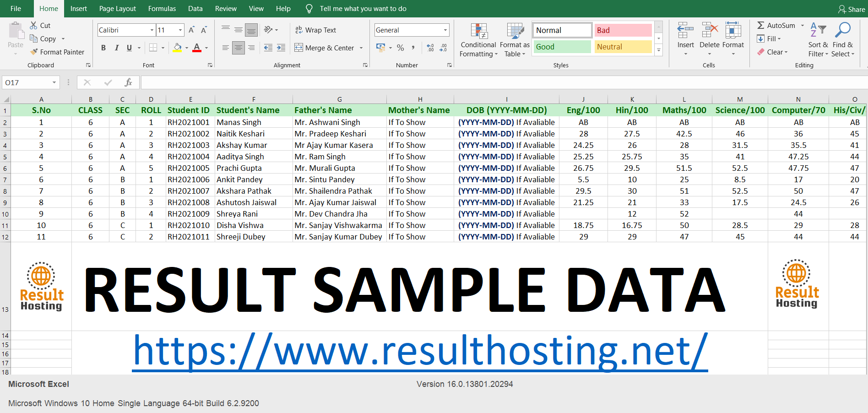Screen dimensions: 868x413
Task: Open Sort & Filter
Action: (x=818, y=40)
